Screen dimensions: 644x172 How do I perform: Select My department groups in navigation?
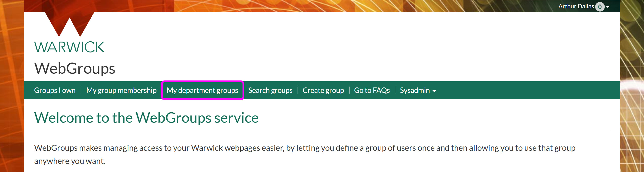(202, 90)
